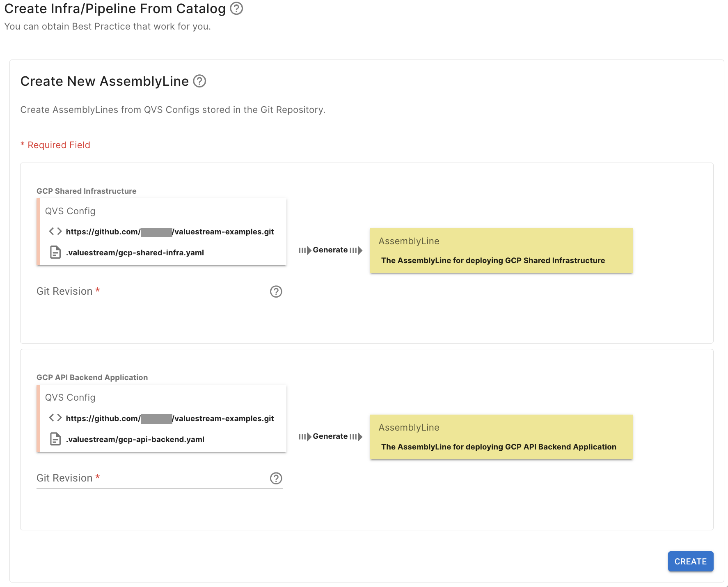728x587 pixels.
Task: Open the GitHub repo URL in Shared Infrastructure config
Action: pos(169,232)
